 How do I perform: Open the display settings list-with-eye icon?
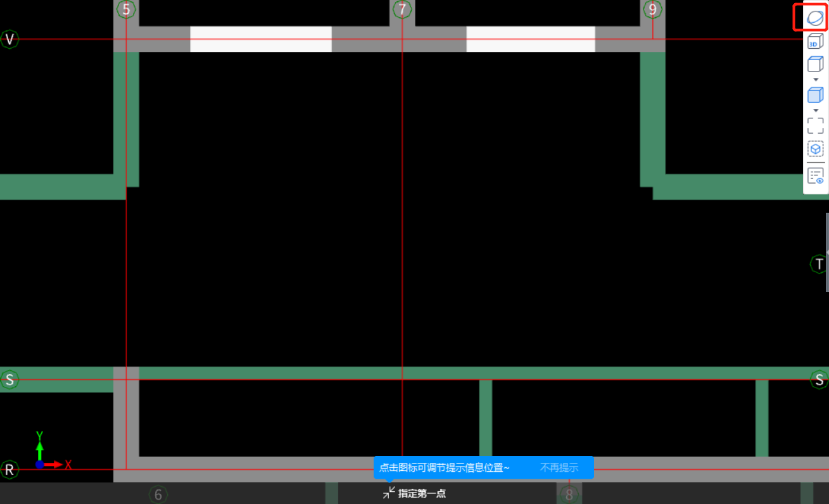click(x=815, y=175)
